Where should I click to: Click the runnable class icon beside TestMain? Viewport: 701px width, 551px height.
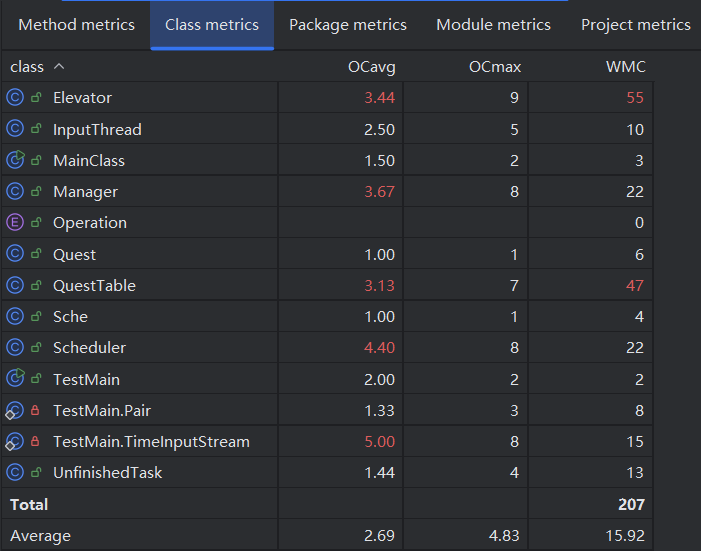point(15,379)
